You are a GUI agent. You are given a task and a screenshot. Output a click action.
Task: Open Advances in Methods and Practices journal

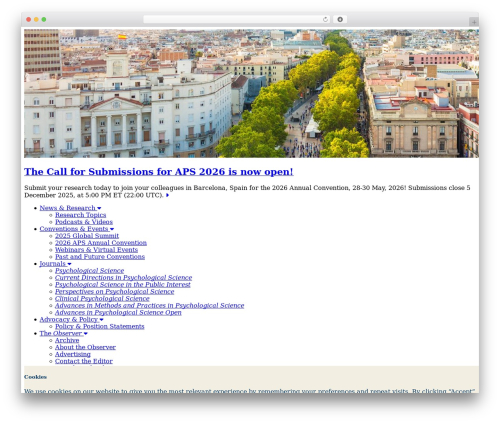tap(150, 306)
